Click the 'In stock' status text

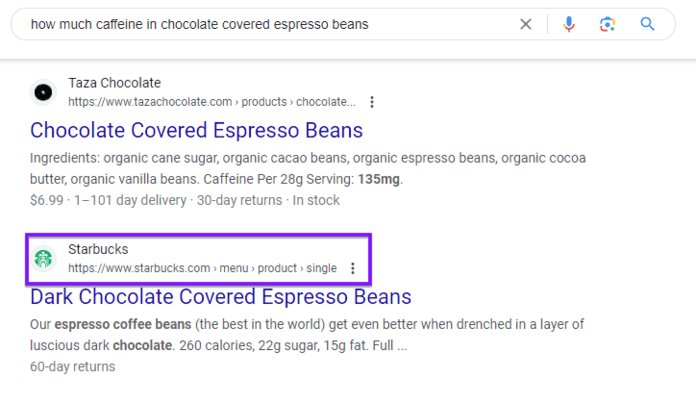(x=316, y=200)
